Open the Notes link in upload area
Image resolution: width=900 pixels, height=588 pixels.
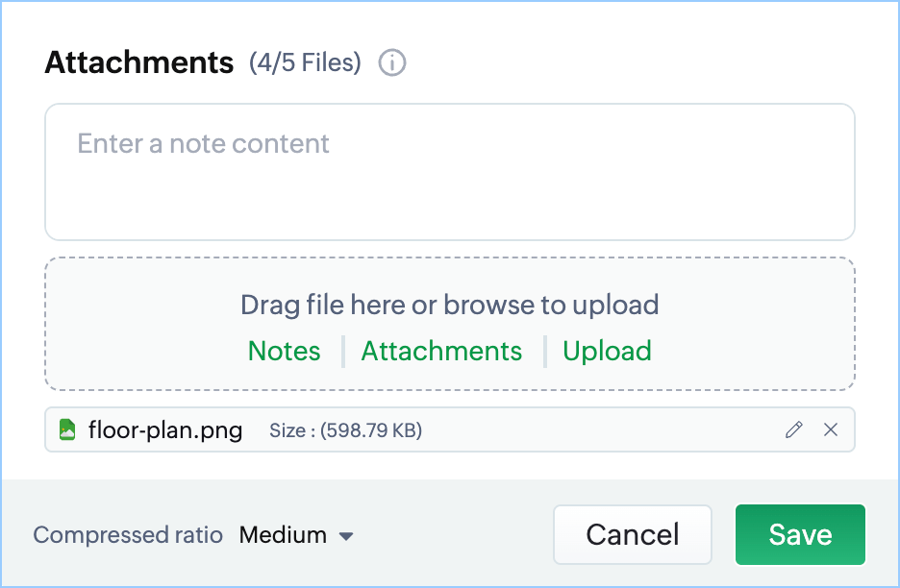click(x=284, y=352)
